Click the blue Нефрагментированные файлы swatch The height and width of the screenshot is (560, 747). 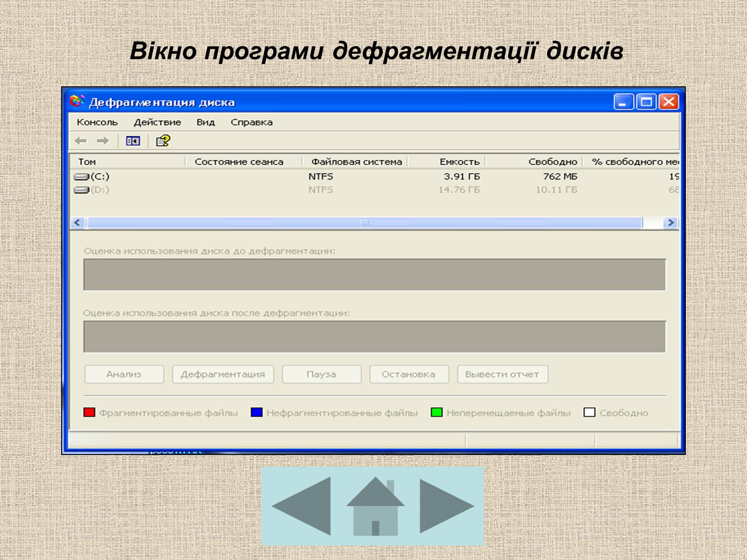[257, 413]
